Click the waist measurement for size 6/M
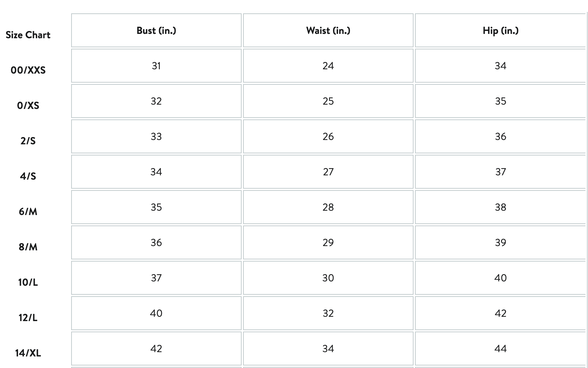The height and width of the screenshot is (368, 588). click(x=328, y=207)
